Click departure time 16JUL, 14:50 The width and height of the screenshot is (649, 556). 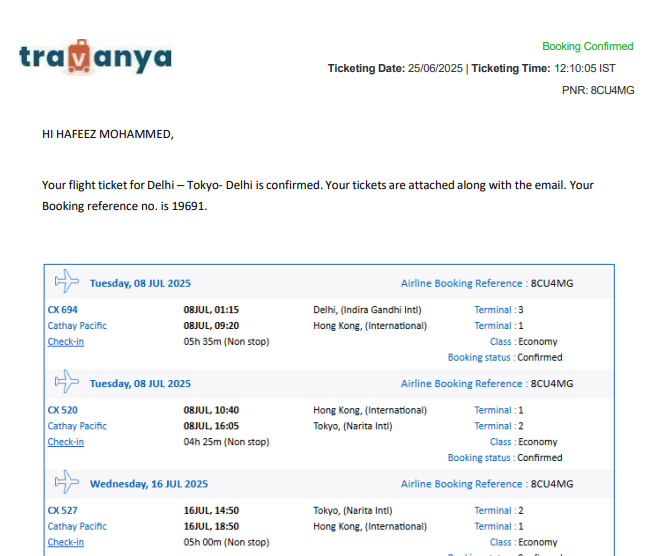(x=211, y=510)
